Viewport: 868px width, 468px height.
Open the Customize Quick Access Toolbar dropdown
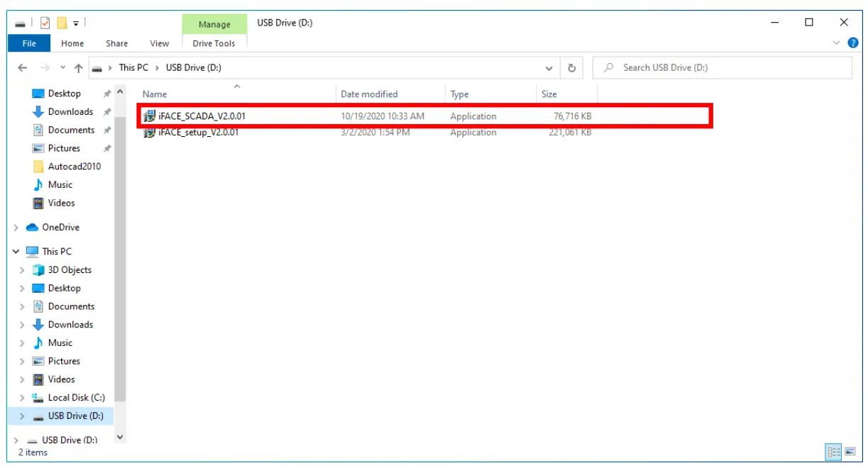(x=76, y=23)
